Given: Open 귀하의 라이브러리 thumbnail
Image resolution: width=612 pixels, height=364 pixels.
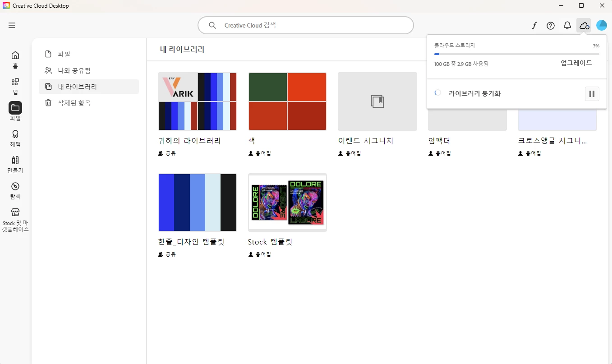Looking at the screenshot, I should (x=198, y=101).
